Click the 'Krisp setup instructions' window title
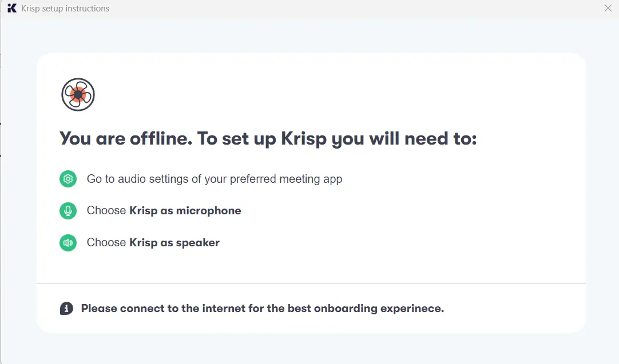619x364 pixels. 65,8
